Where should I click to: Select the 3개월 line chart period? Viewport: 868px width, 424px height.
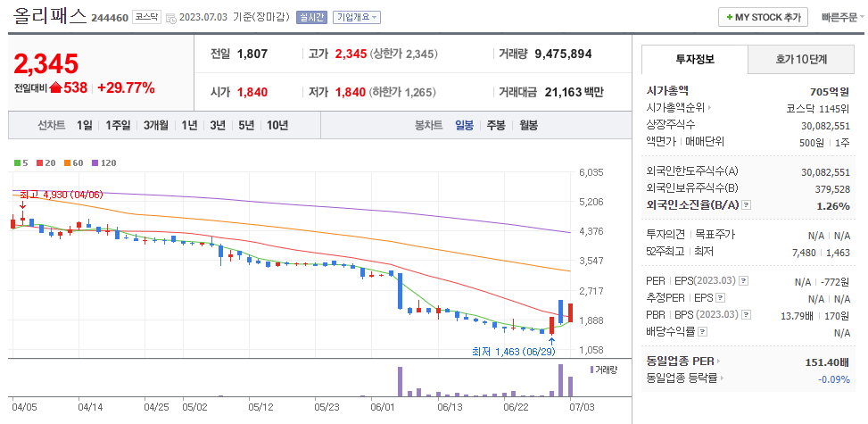coord(155,125)
